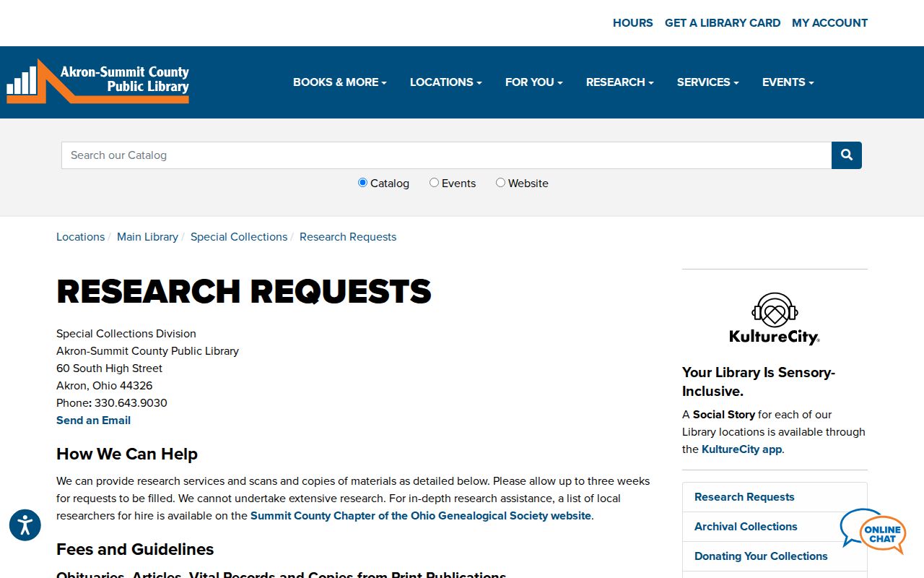
Task: Expand the Locations dropdown menu
Action: 446,82
